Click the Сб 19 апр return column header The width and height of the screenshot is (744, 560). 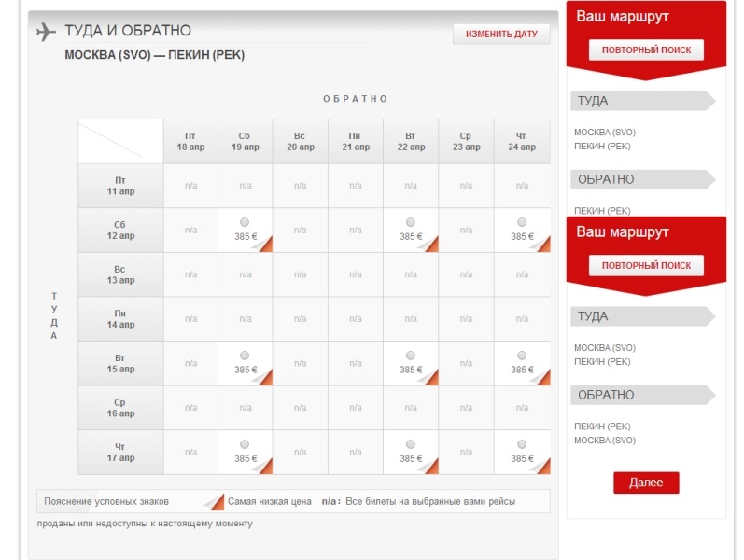[x=245, y=142]
